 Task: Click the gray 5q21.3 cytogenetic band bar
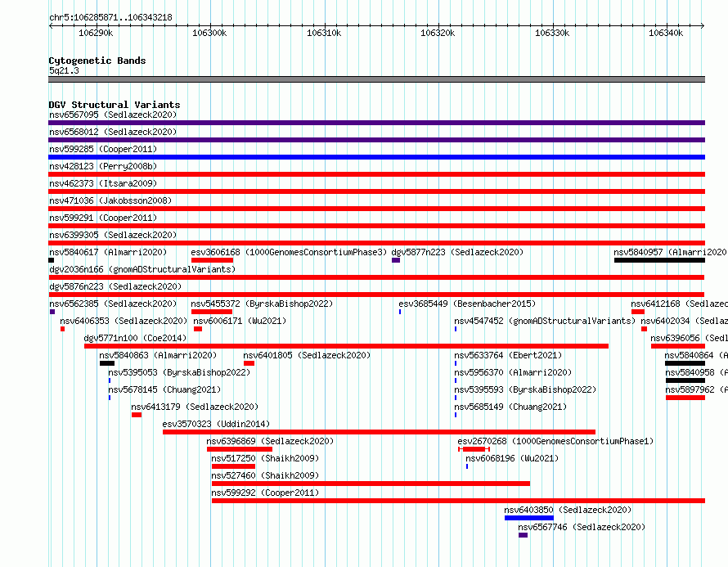click(x=376, y=79)
